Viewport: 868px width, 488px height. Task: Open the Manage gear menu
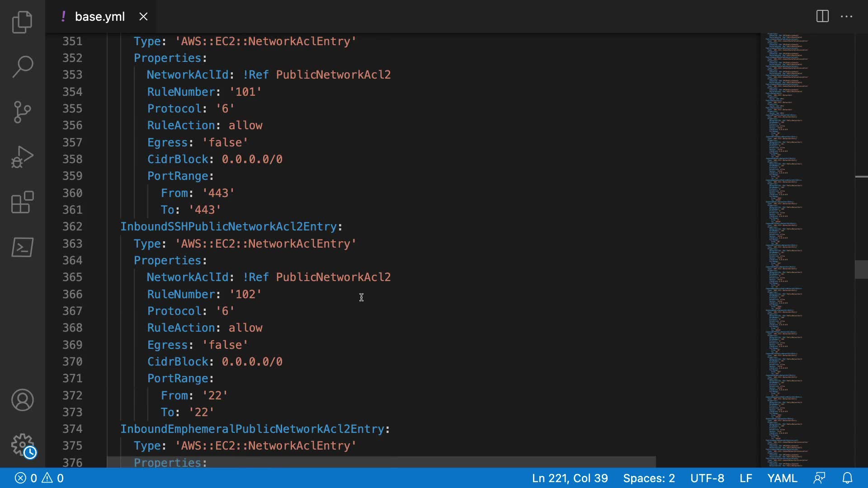22,445
